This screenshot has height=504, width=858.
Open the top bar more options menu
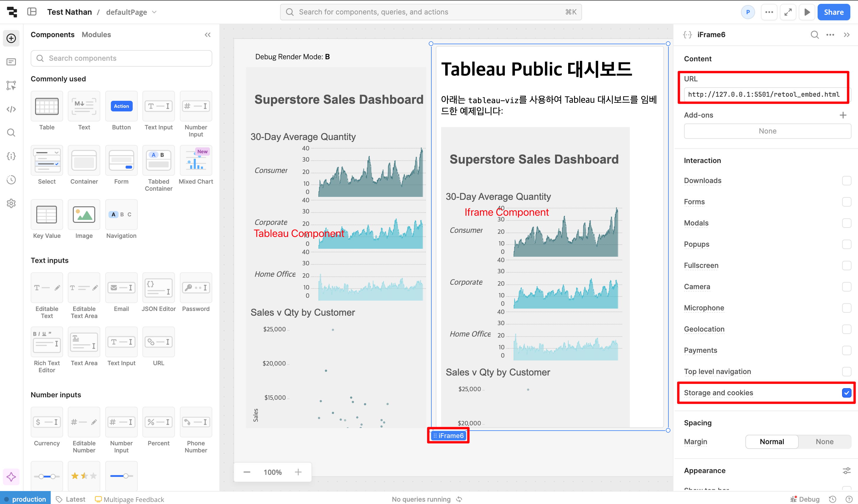pyautogui.click(x=769, y=12)
